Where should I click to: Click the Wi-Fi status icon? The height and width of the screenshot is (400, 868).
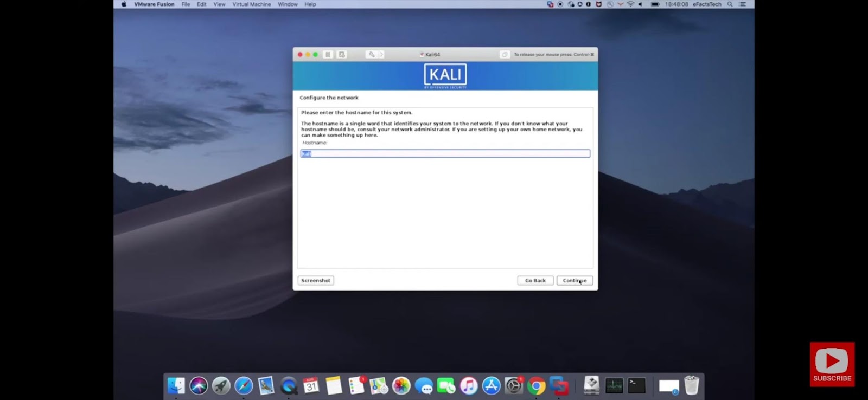pos(630,4)
